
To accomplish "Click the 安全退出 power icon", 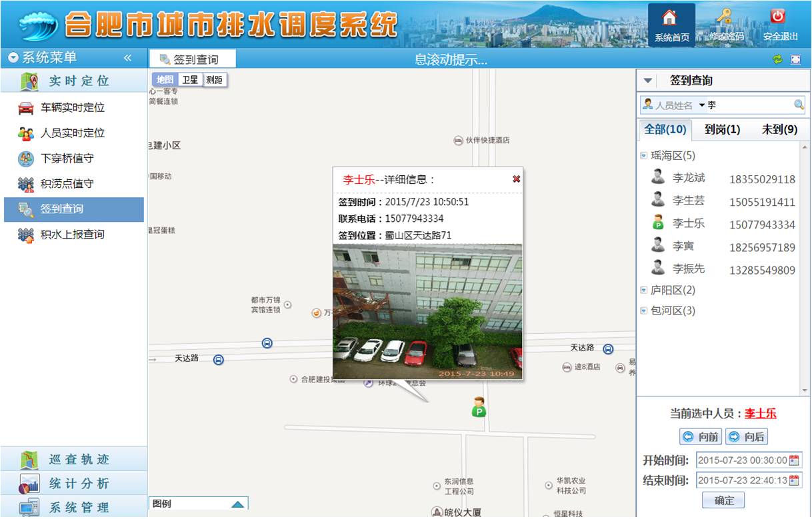I will (778, 17).
